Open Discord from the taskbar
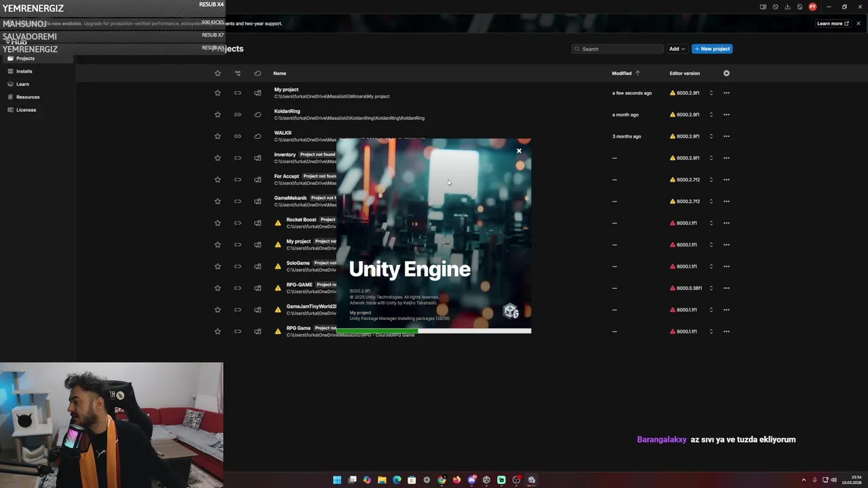Viewport: 868px width, 488px height. (471, 480)
